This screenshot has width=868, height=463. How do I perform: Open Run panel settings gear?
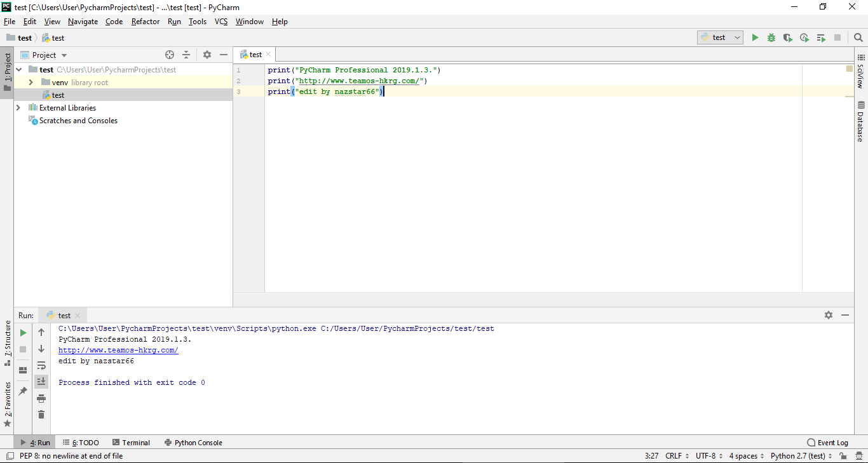click(x=829, y=315)
